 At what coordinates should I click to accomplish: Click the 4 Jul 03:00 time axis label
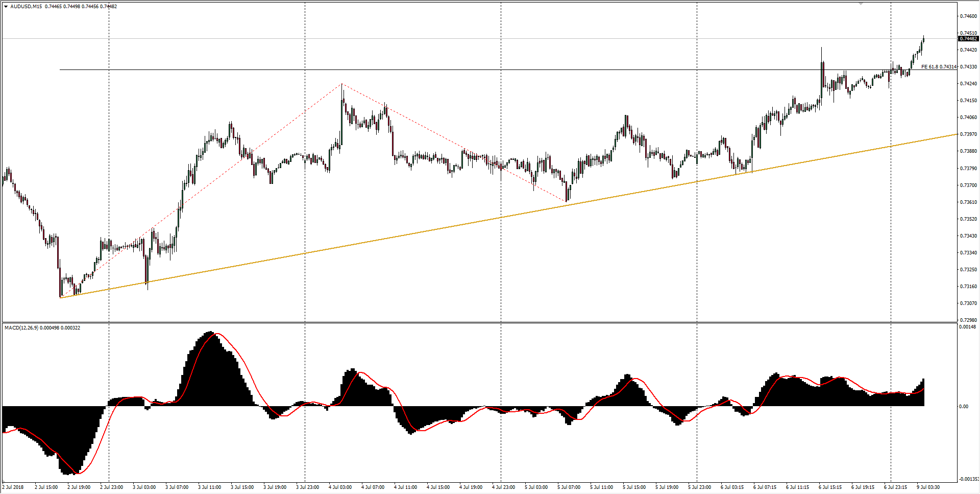pyautogui.click(x=340, y=487)
